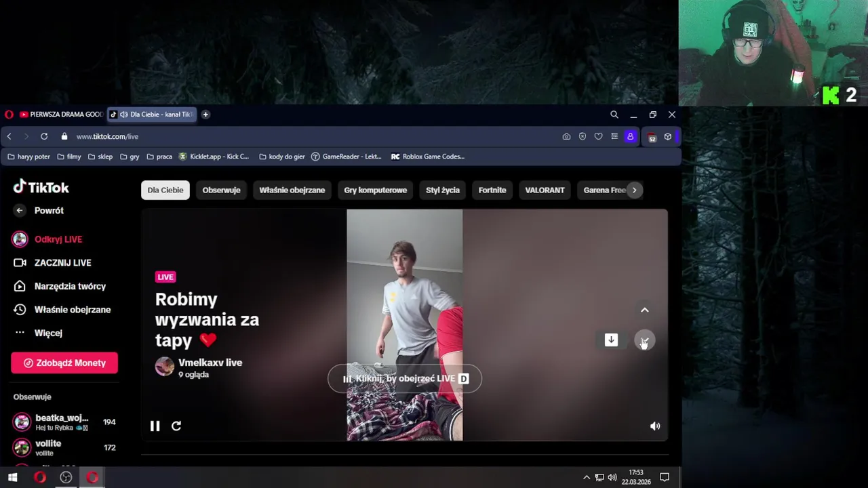Image resolution: width=868 pixels, height=488 pixels.
Task: Select ZACZNIJ LIVE in the sidebar
Action: [x=52, y=263]
